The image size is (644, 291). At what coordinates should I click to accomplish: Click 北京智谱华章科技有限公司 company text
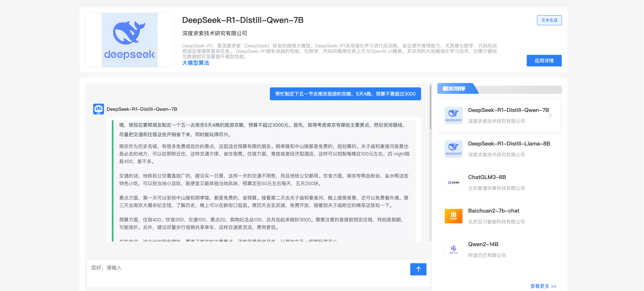[x=496, y=188]
